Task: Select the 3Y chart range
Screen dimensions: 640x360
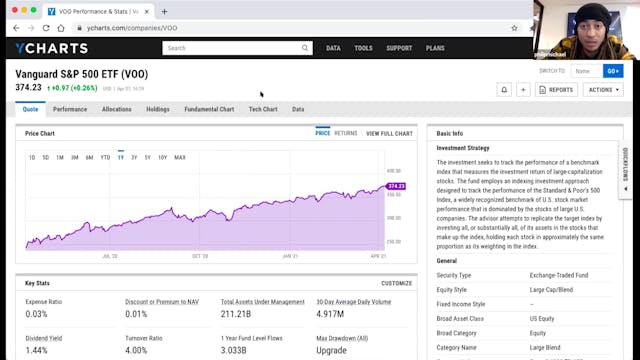Action: click(x=134, y=158)
